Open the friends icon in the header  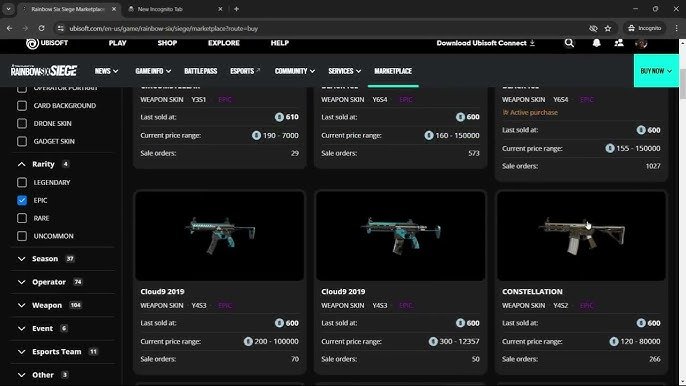click(619, 43)
